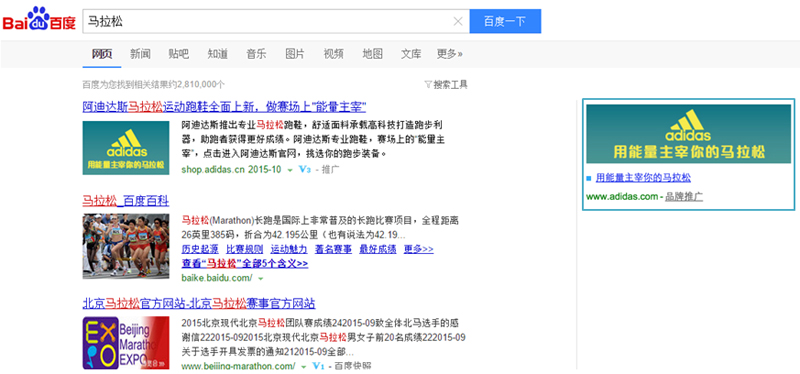
Task: Open sidebar link 用能量主宰你的马拉松
Action: (x=643, y=178)
